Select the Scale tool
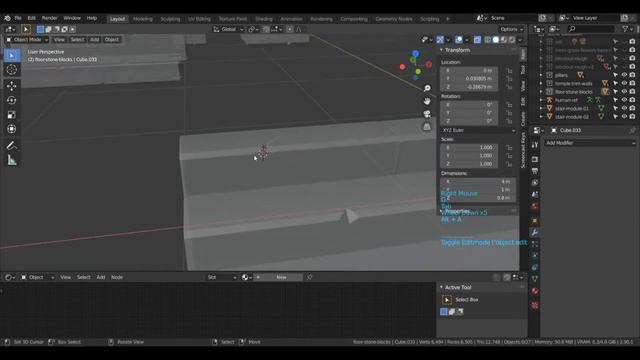The height and width of the screenshot is (360, 640). [x=12, y=115]
